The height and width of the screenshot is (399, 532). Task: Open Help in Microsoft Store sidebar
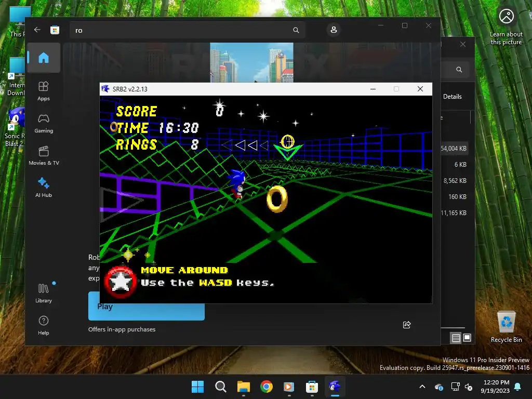44,325
